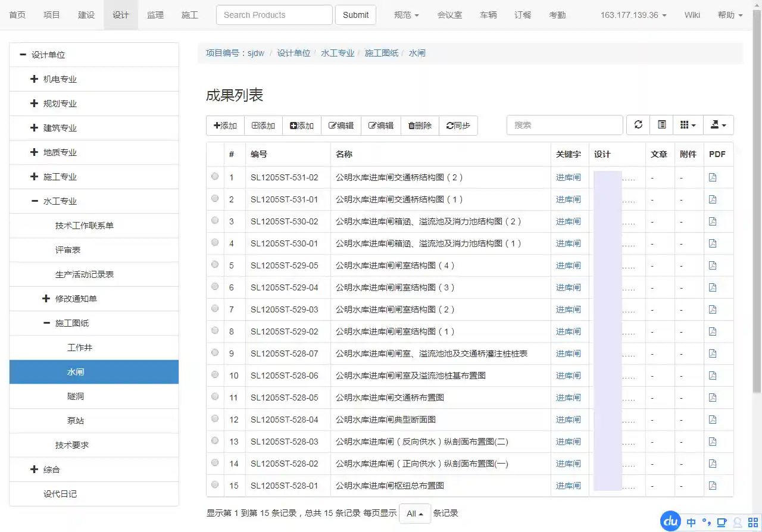762x532 pixels.
Task: Expand the 机电专业 tree node
Action: [x=34, y=79]
